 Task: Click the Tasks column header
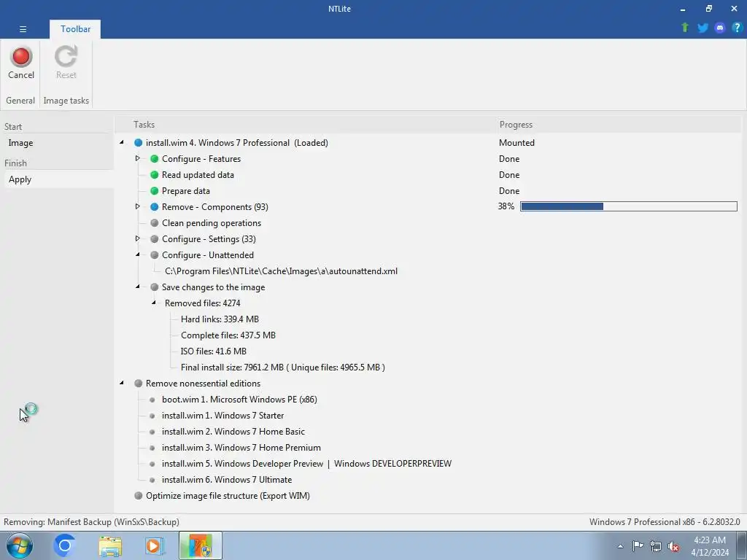pos(306,125)
